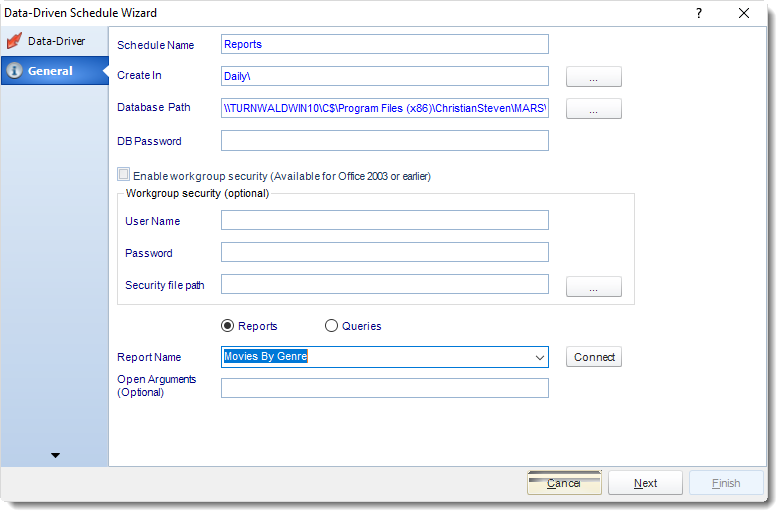Select the General tab
Image resolution: width=783 pixels, height=517 pixels.
pos(54,71)
